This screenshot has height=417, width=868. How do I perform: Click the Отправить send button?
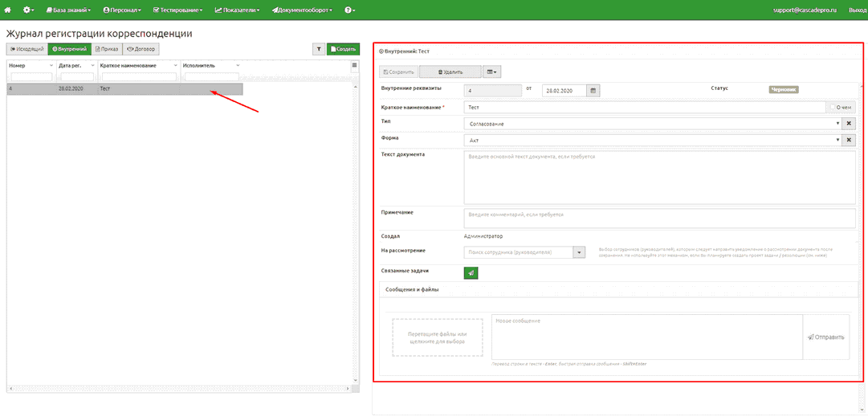tap(826, 337)
